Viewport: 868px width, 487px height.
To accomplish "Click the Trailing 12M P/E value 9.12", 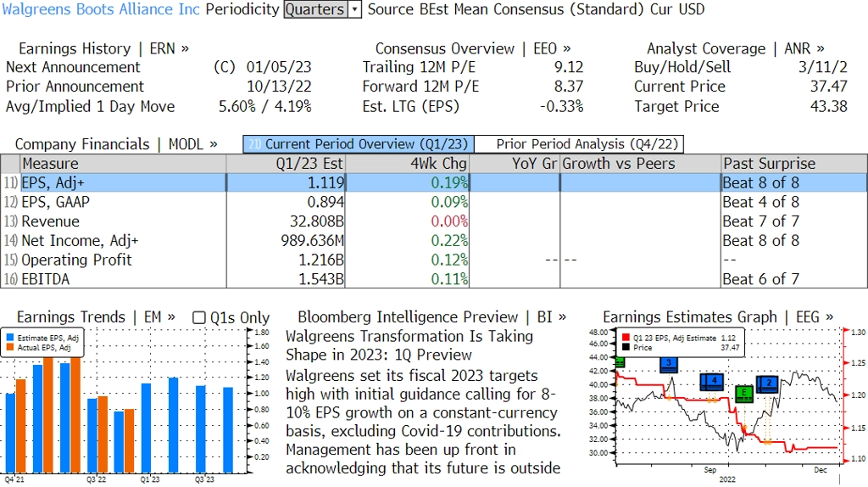I will tap(569, 67).
